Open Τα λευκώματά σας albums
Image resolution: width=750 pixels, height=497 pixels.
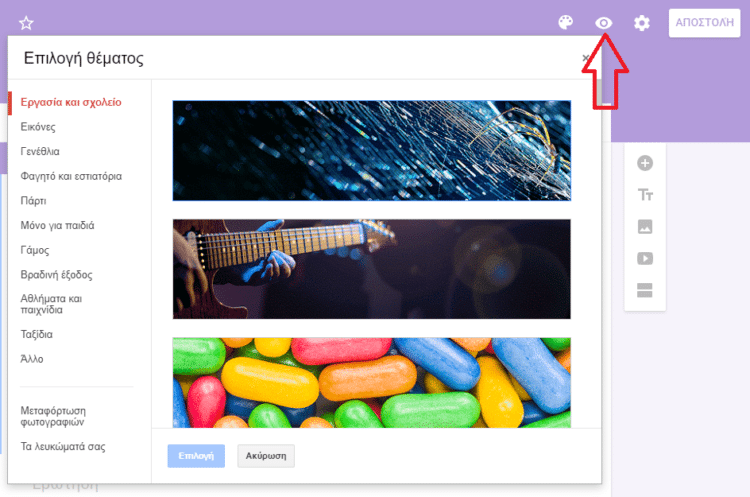pos(63,447)
